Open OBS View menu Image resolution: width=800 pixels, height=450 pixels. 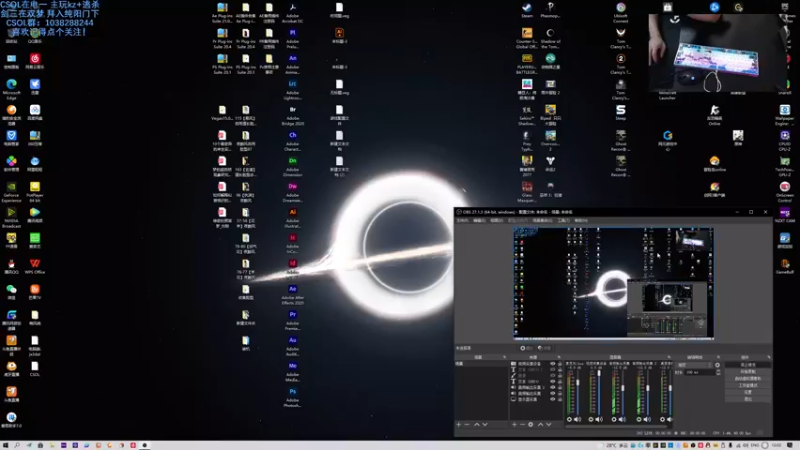(496, 220)
